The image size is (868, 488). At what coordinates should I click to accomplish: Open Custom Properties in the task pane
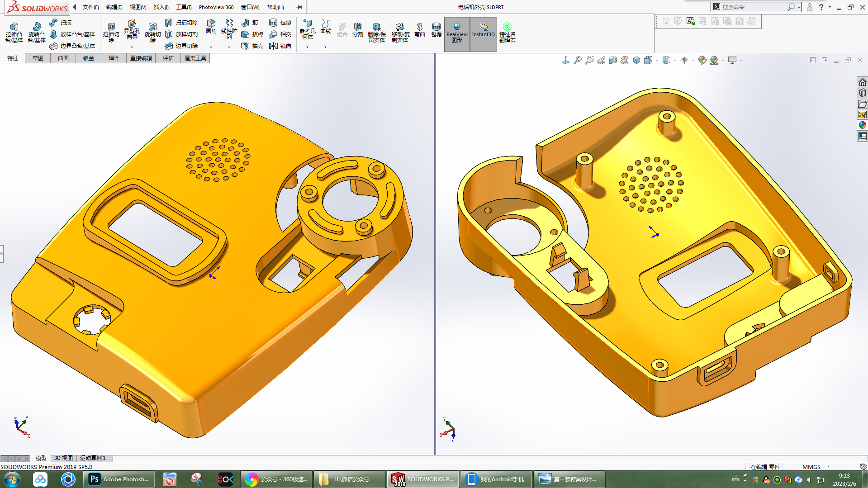click(863, 136)
